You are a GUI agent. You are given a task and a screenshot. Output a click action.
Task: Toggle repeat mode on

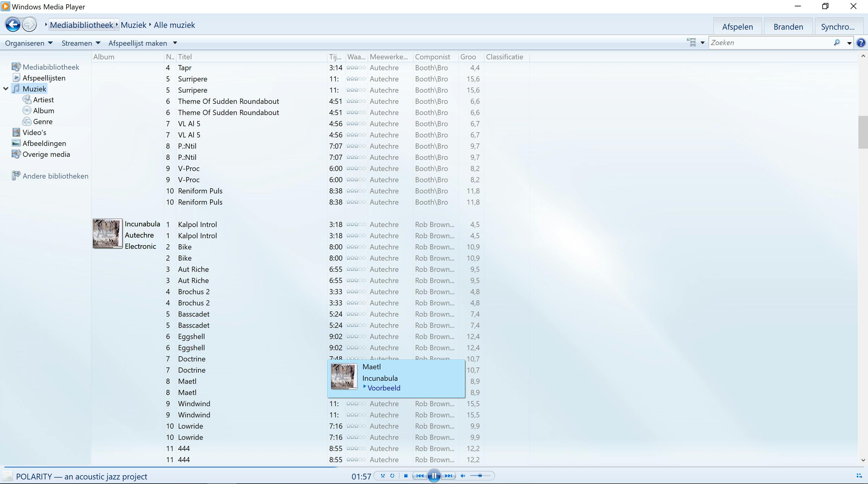pyautogui.click(x=392, y=476)
